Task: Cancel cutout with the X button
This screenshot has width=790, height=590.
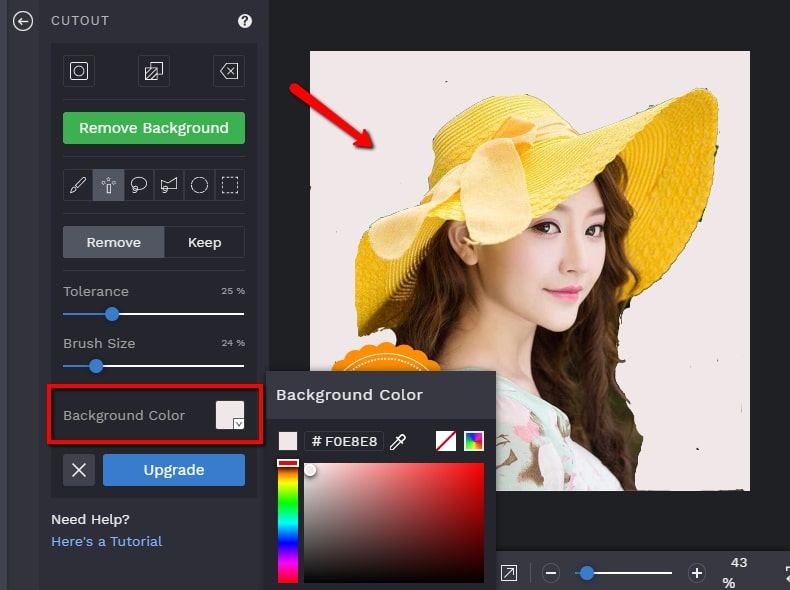Action: [x=79, y=470]
